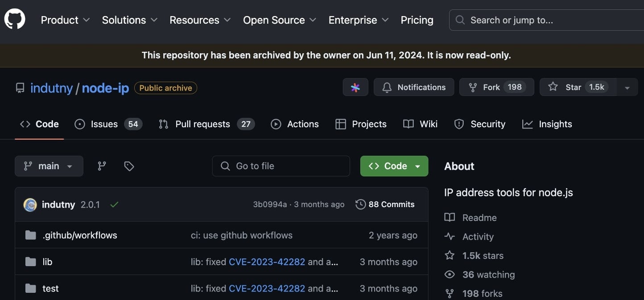Switch to the Actions tab
Viewport: 644px width, 300px height.
click(295, 124)
